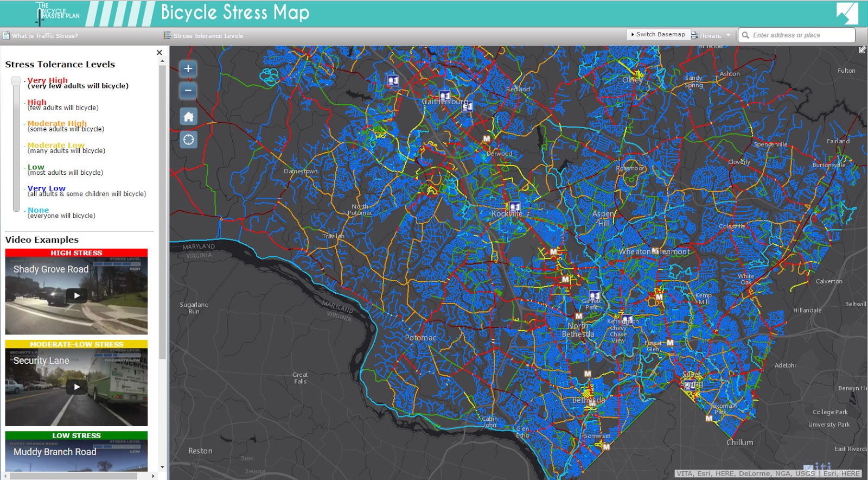Click the Burtonsville label on the map
The image size is (868, 480).
[x=829, y=165]
